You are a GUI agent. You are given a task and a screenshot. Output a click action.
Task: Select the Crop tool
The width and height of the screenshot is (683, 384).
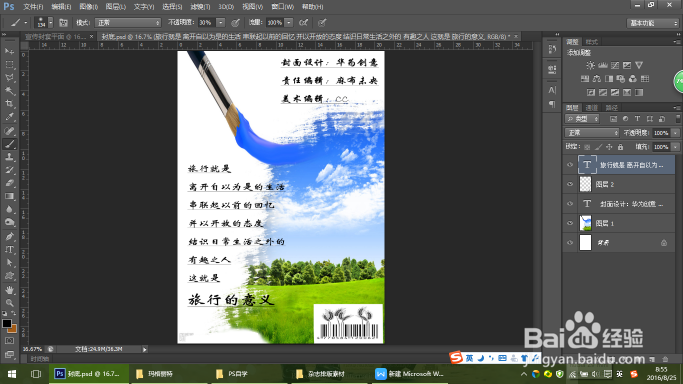pos(9,104)
